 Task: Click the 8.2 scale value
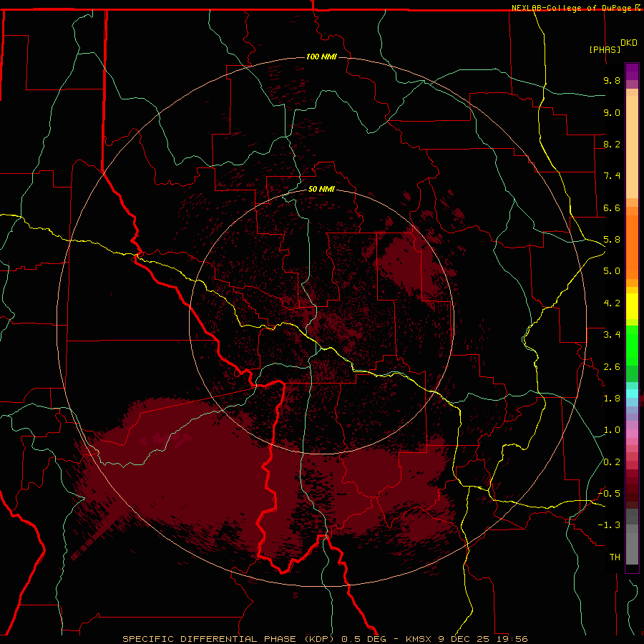tap(612, 144)
